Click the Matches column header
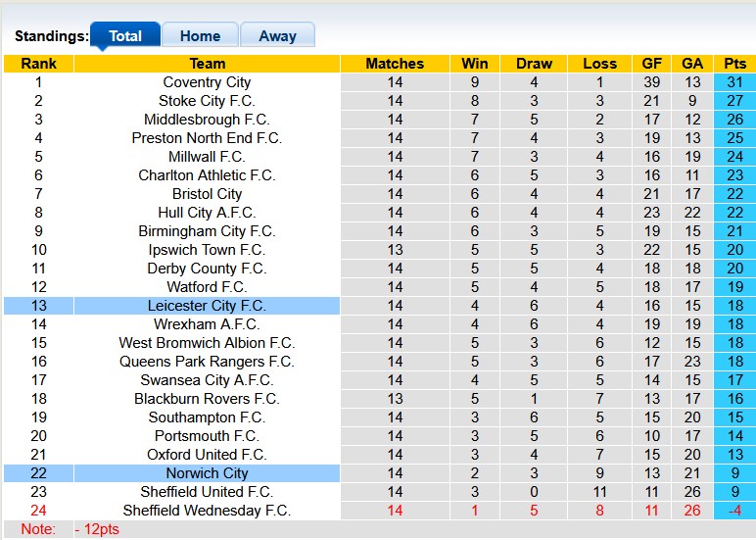The height and width of the screenshot is (540, 756). 395,64
